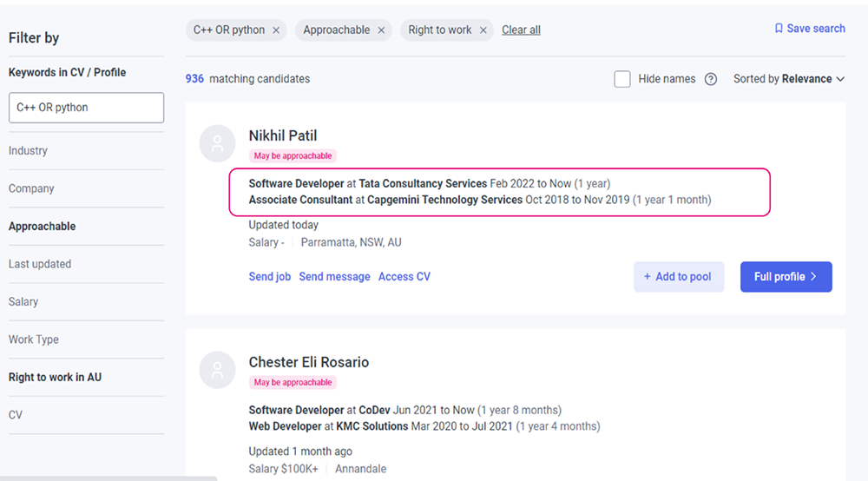This screenshot has width=868, height=481.
Task: Select Right to work in AU filter
Action: point(55,378)
